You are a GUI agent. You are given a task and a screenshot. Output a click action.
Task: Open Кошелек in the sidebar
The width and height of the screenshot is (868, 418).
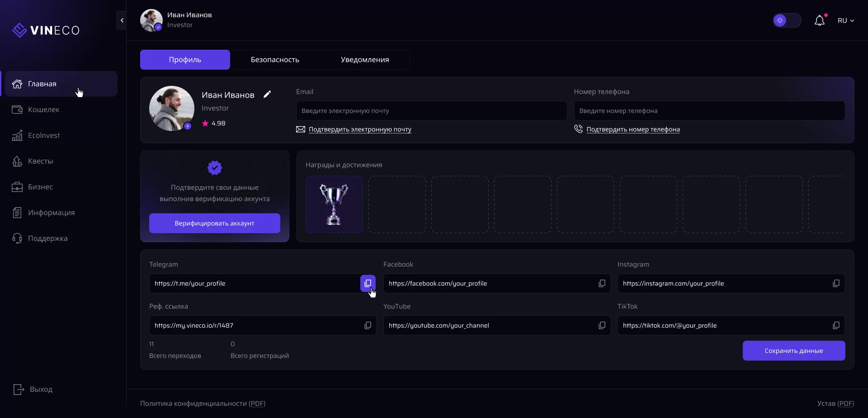point(43,110)
